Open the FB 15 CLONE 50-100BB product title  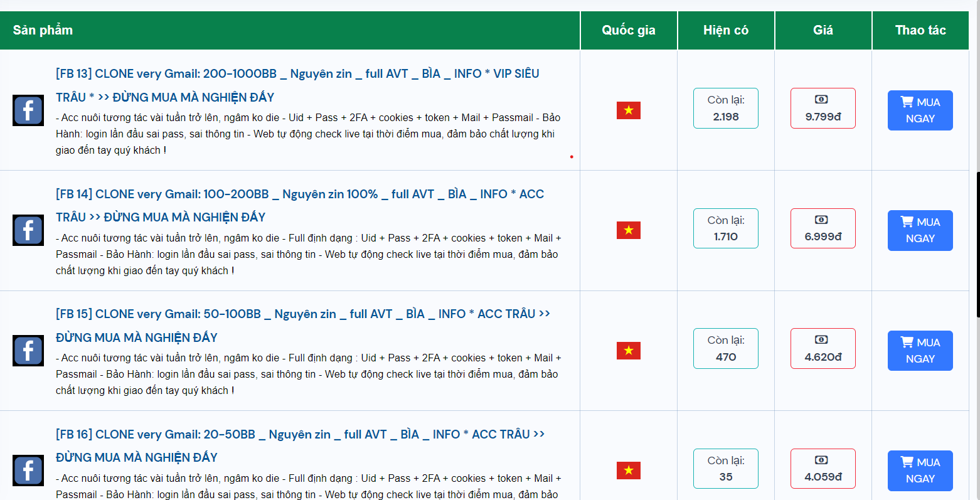point(303,326)
